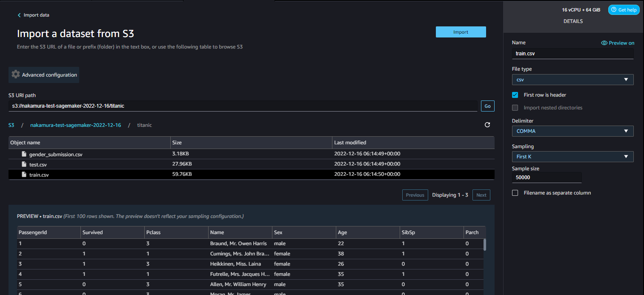Toggle the Preview on eye icon
The height and width of the screenshot is (295, 644).
pos(604,43)
